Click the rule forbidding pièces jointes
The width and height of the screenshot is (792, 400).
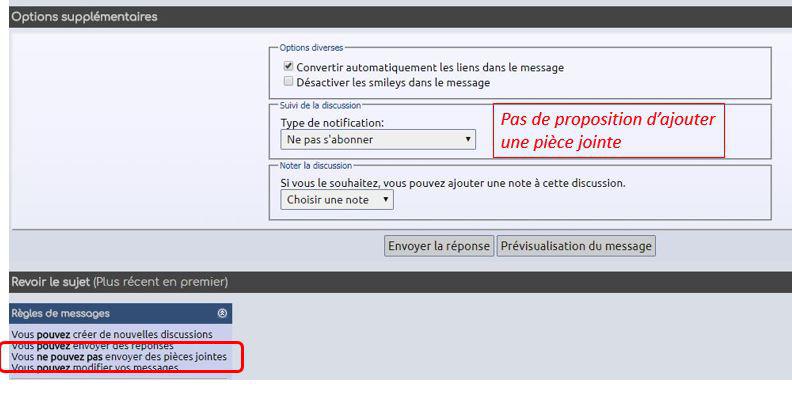tap(119, 357)
